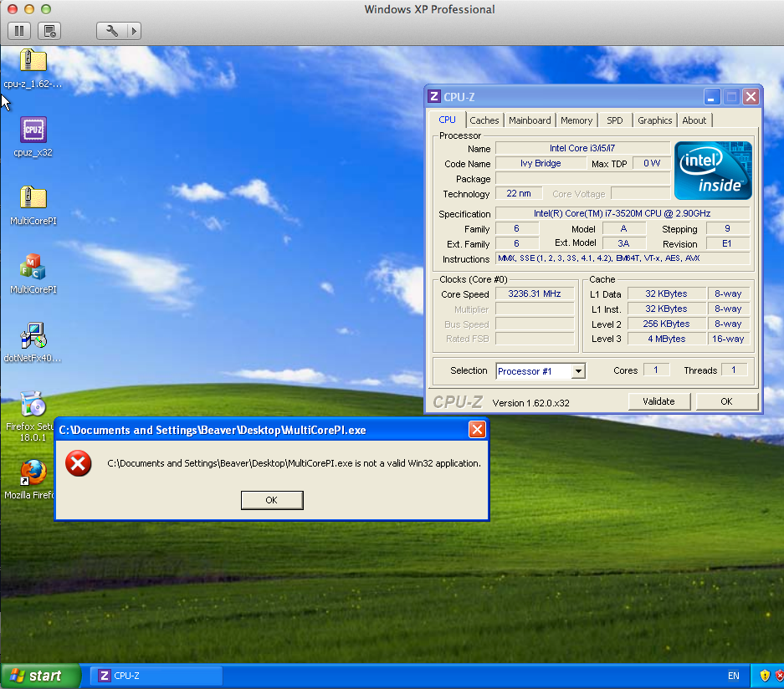
Task: Click the Windows security shield tray icon
Action: [x=765, y=676]
